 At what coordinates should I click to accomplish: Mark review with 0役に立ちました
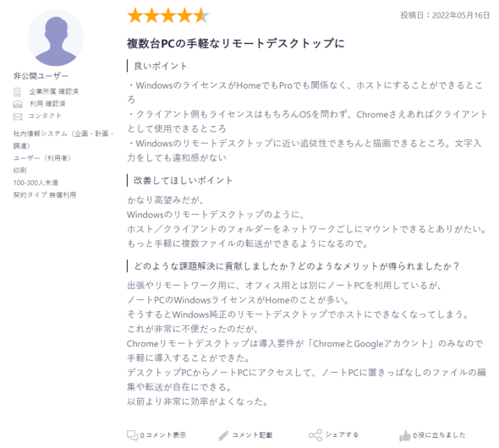439,435
